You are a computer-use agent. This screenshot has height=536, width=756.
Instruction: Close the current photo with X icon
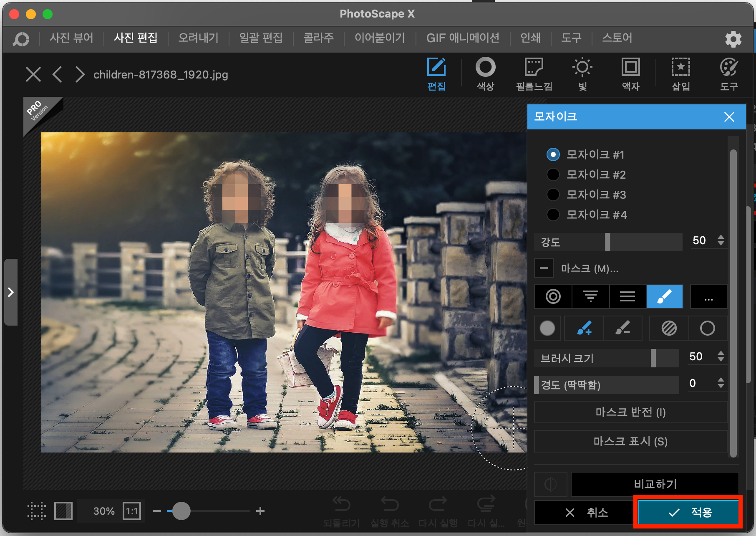point(33,75)
